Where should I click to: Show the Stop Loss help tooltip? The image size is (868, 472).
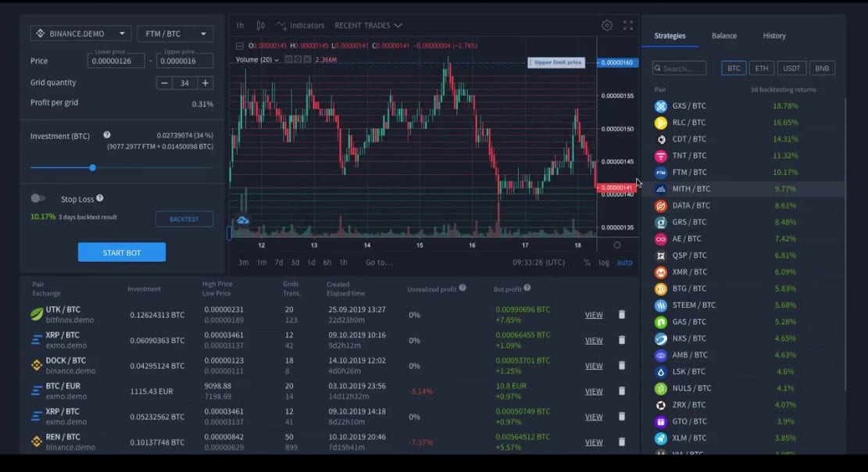(x=100, y=198)
